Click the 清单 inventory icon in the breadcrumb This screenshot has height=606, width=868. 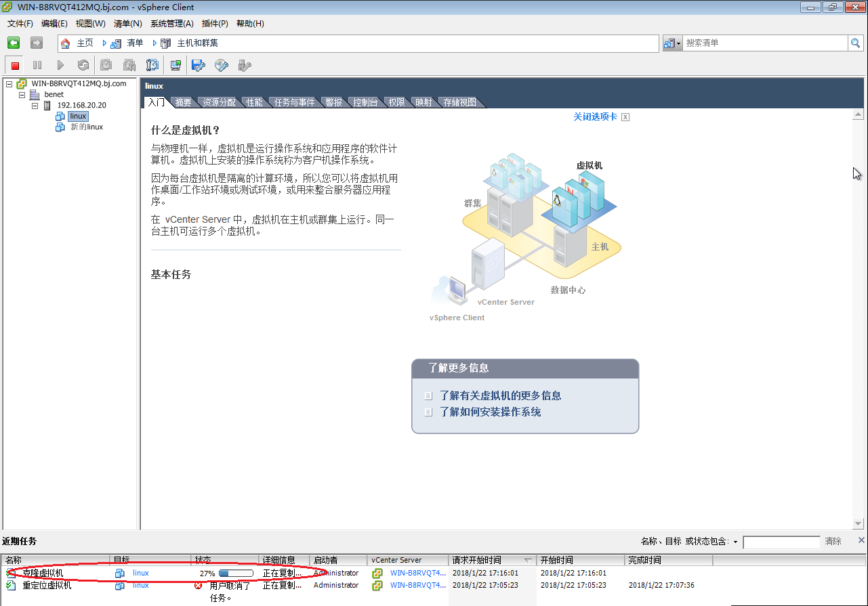point(116,43)
